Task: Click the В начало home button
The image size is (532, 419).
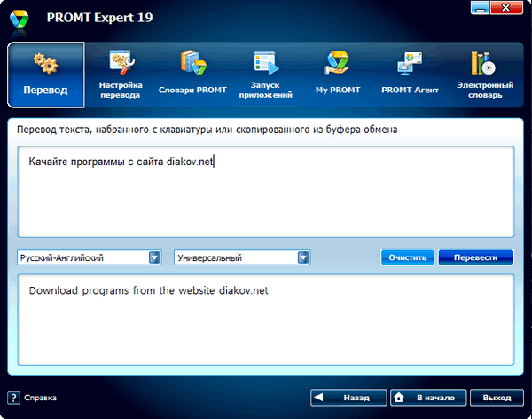Action: click(428, 398)
